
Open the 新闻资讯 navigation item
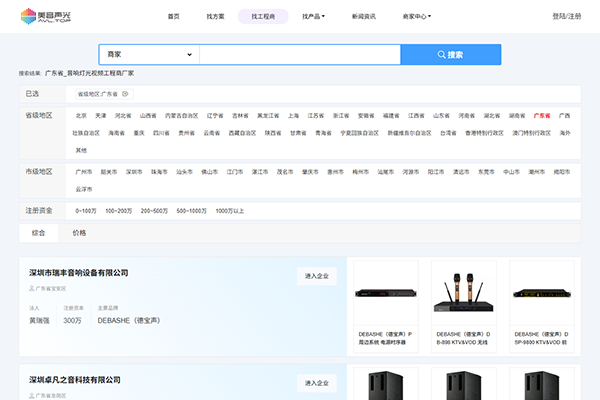364,16
